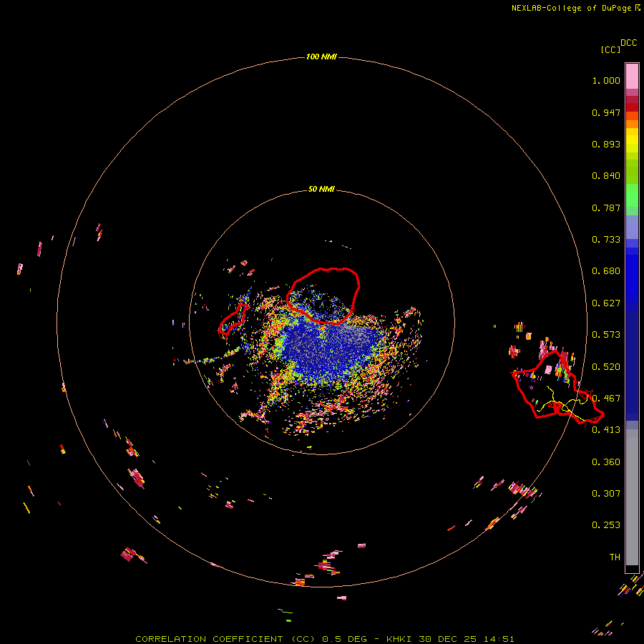Click the TH threshold legend label
This screenshot has width=644, height=644.
click(x=615, y=557)
